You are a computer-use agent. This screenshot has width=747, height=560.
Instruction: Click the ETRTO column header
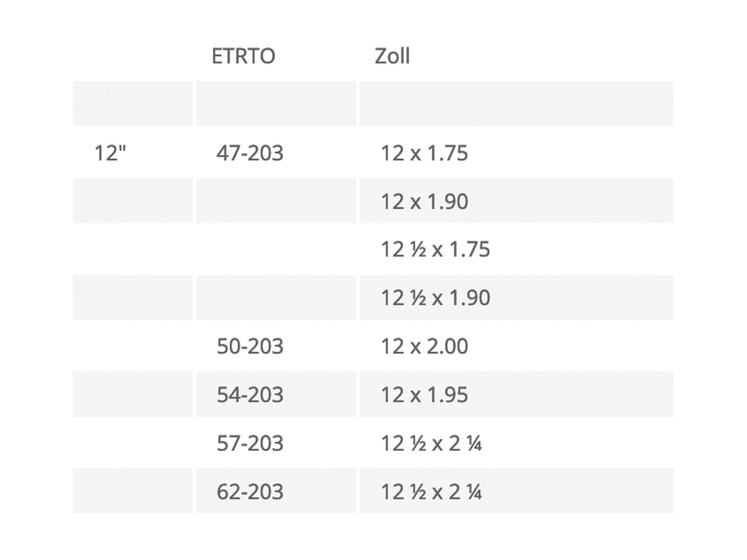[x=243, y=56]
